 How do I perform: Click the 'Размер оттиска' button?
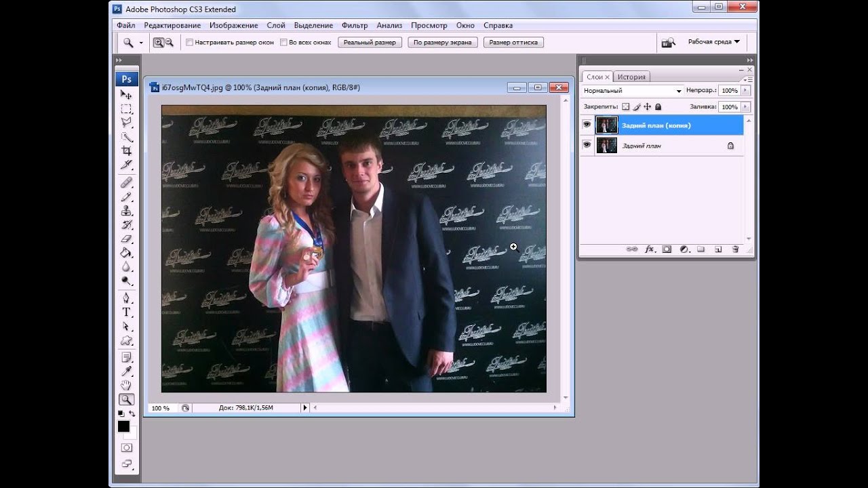coord(513,42)
